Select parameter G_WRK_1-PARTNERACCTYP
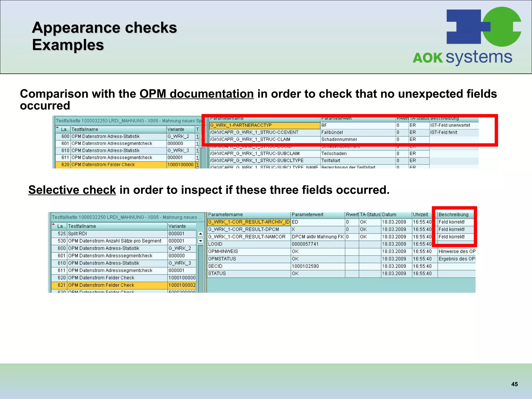The image size is (532, 399). [265, 125]
